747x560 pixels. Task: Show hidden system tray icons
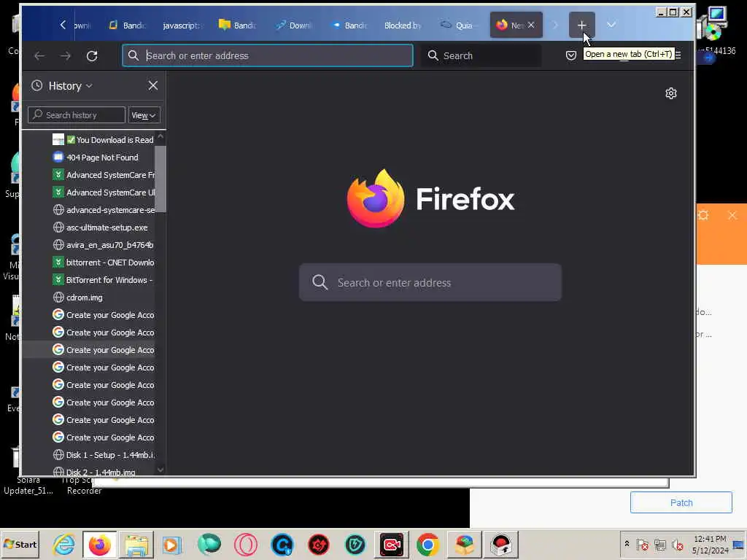click(627, 544)
